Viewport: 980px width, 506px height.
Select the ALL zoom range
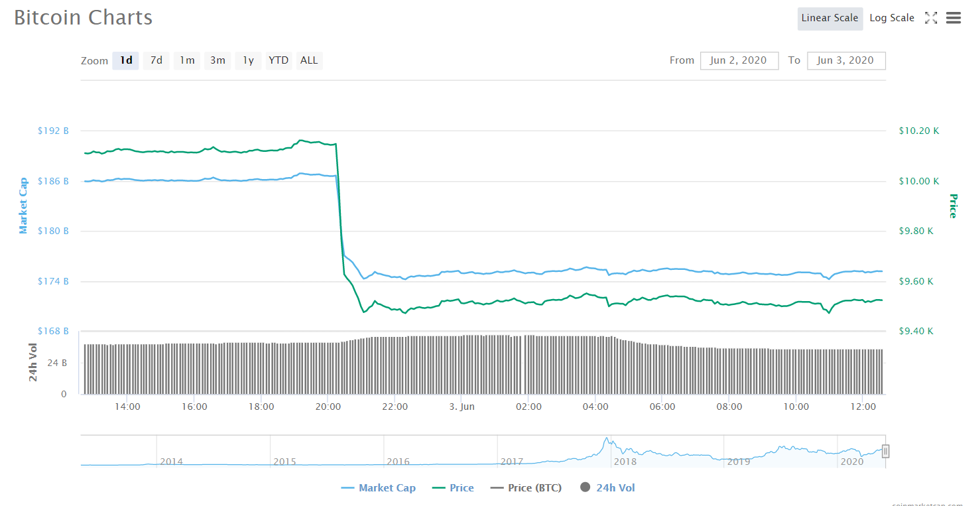click(309, 60)
